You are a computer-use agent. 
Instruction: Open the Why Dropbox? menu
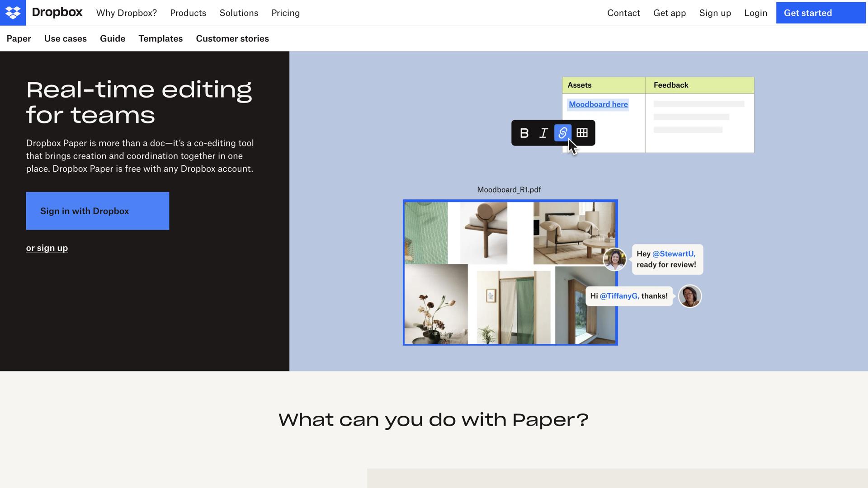(x=126, y=13)
